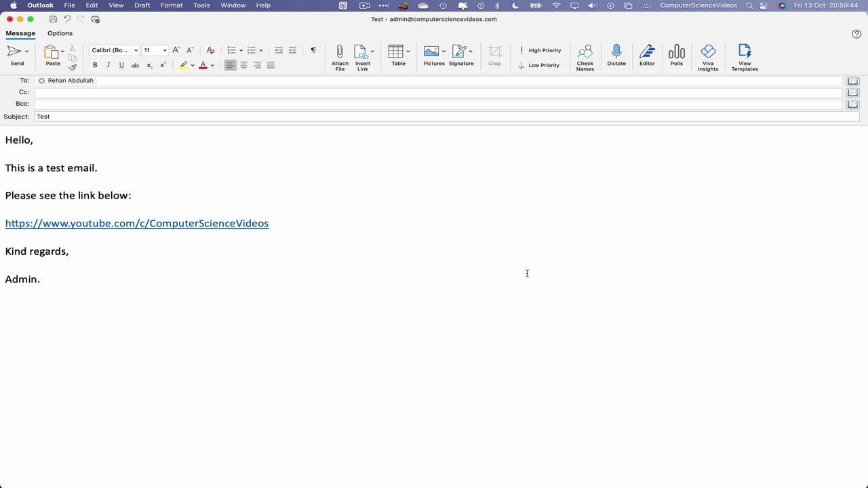Click the Cut scissors icon
868x488 pixels.
coord(73,47)
